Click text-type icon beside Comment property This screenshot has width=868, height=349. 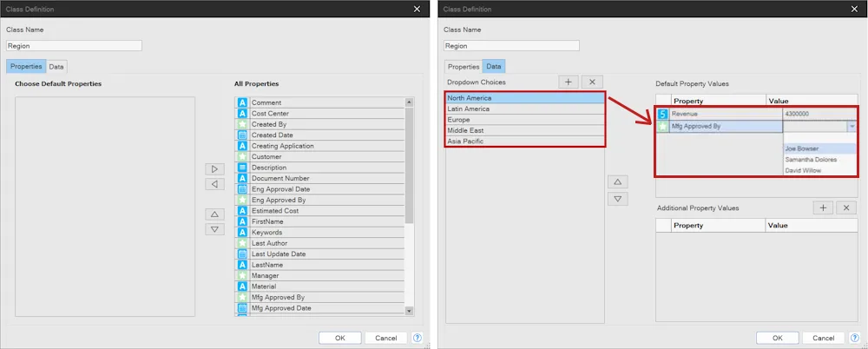click(x=242, y=102)
